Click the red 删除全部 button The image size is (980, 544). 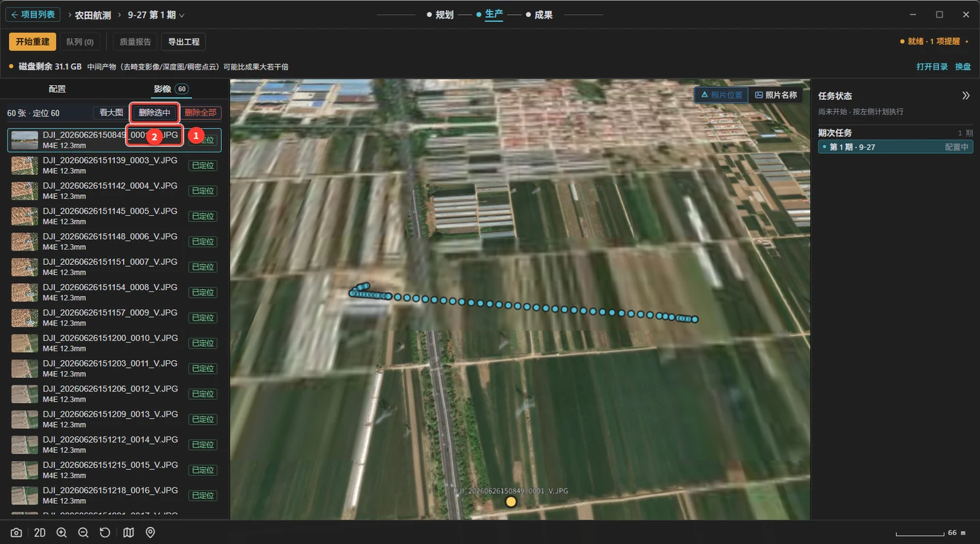pyautogui.click(x=200, y=113)
